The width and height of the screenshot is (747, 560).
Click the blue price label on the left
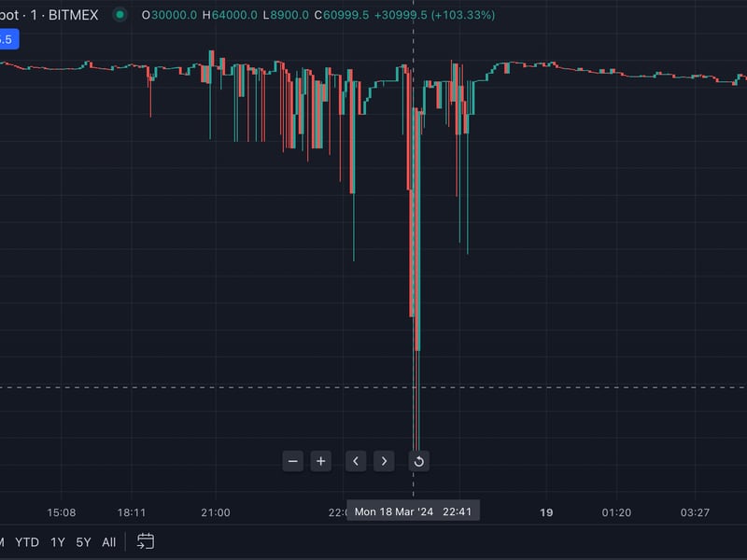pos(8,41)
